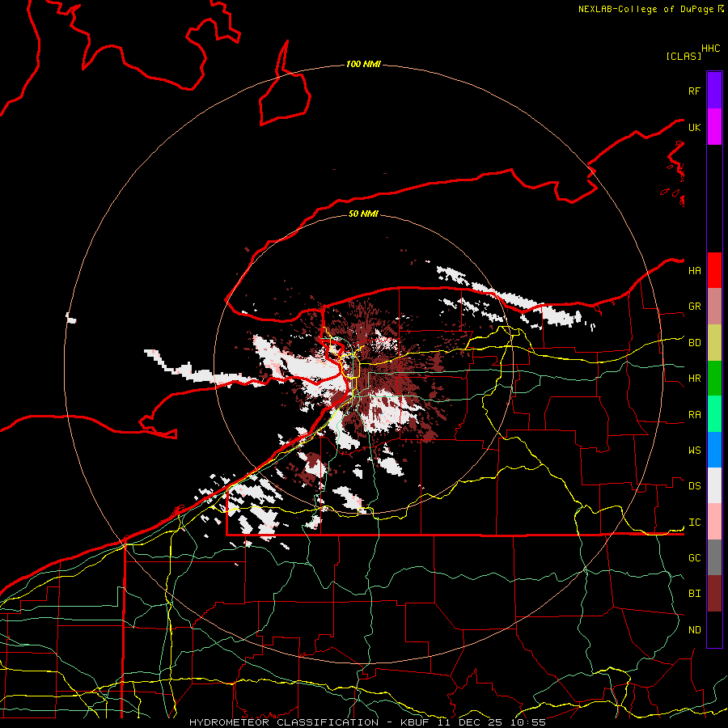Screen dimensions: 728x728
Task: Click the '[CLAS]' units label
Action: click(684, 56)
